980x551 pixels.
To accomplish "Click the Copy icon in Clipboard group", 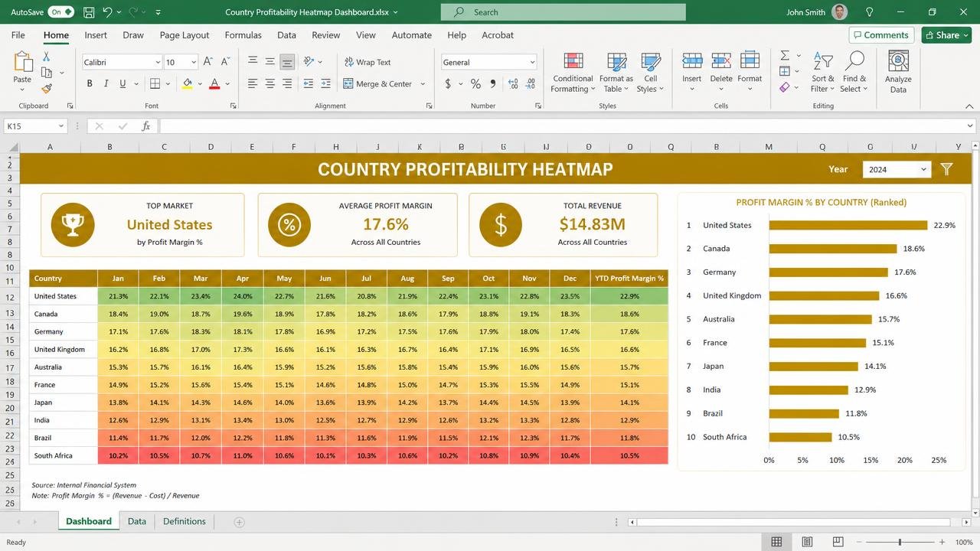I will click(47, 73).
